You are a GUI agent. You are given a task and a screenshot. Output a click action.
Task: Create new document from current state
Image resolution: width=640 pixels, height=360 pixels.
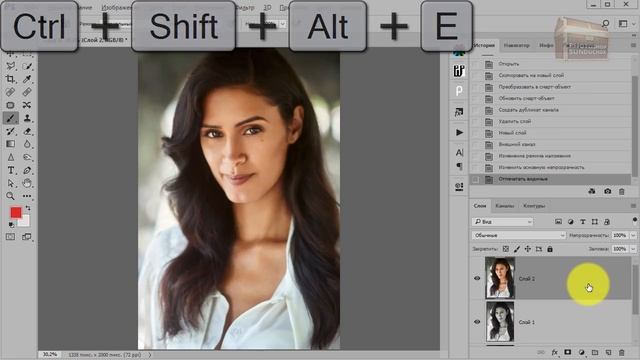click(592, 191)
